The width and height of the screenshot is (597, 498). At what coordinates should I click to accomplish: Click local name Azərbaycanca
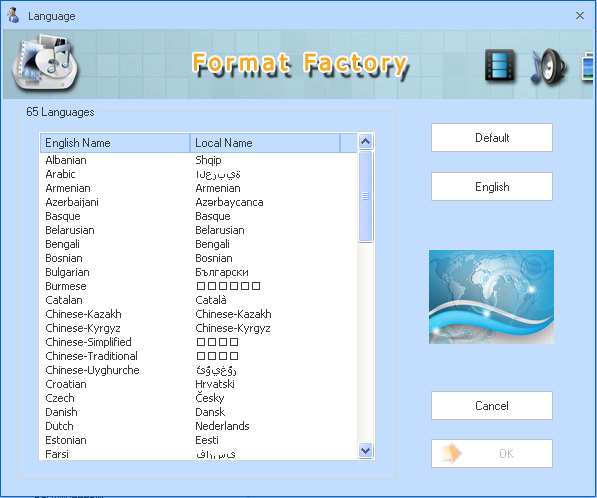pyautogui.click(x=229, y=202)
